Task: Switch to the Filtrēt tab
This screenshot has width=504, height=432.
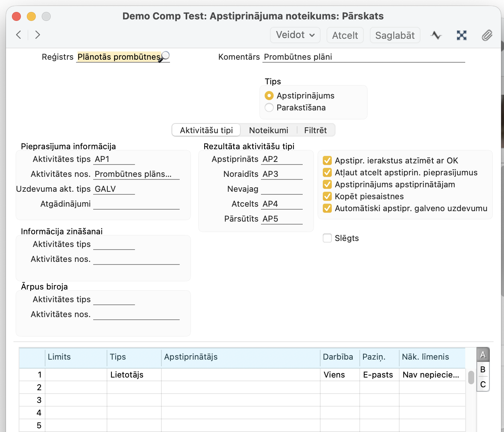Action: (315, 130)
